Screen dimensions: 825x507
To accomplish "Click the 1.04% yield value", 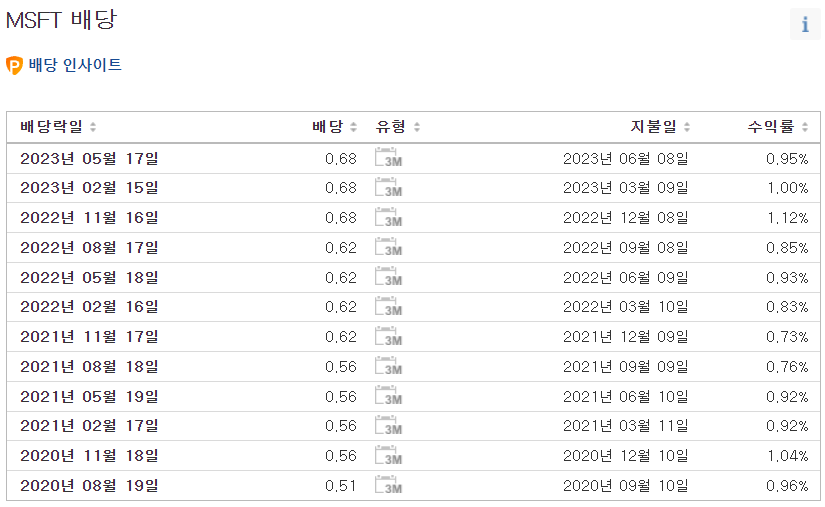I will (x=788, y=455).
